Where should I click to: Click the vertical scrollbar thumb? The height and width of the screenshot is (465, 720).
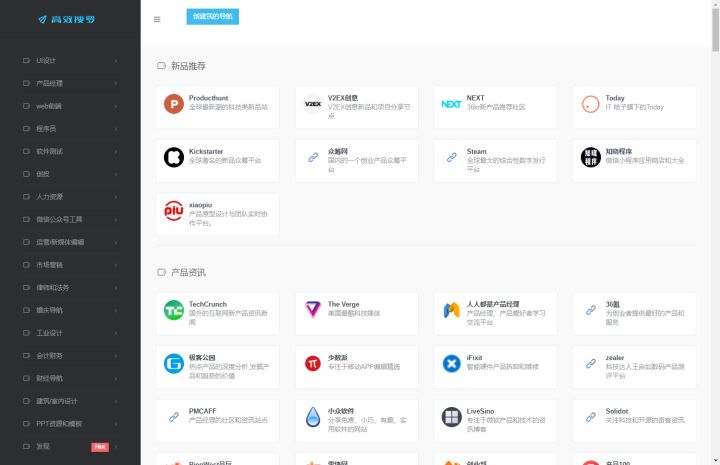715,30
